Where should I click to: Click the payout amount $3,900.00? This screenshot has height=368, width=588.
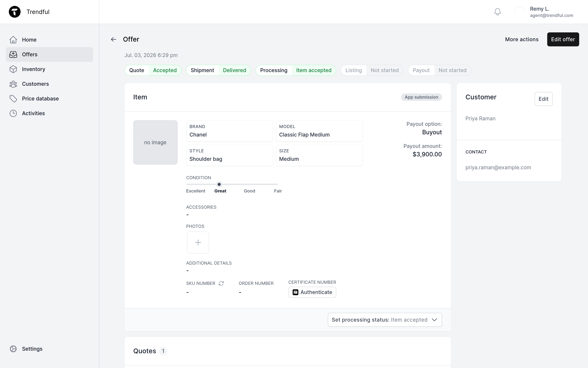pos(427,154)
